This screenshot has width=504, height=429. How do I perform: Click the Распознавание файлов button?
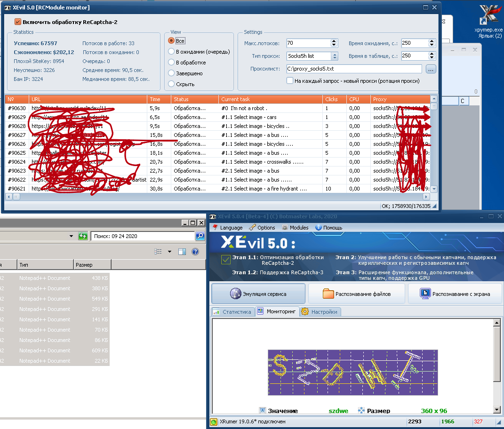click(357, 294)
